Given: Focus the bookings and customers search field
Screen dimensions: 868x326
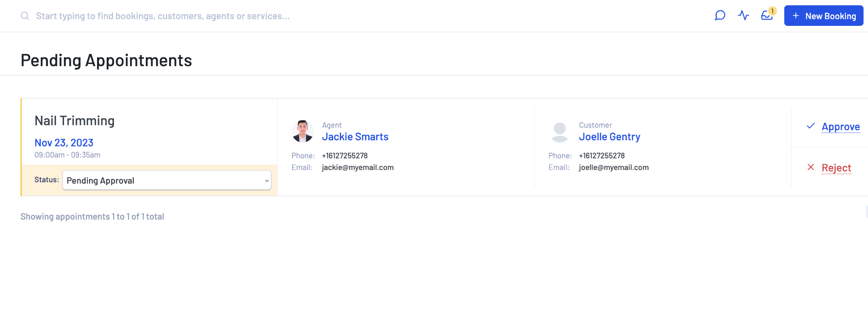Looking at the screenshot, I should [163, 16].
